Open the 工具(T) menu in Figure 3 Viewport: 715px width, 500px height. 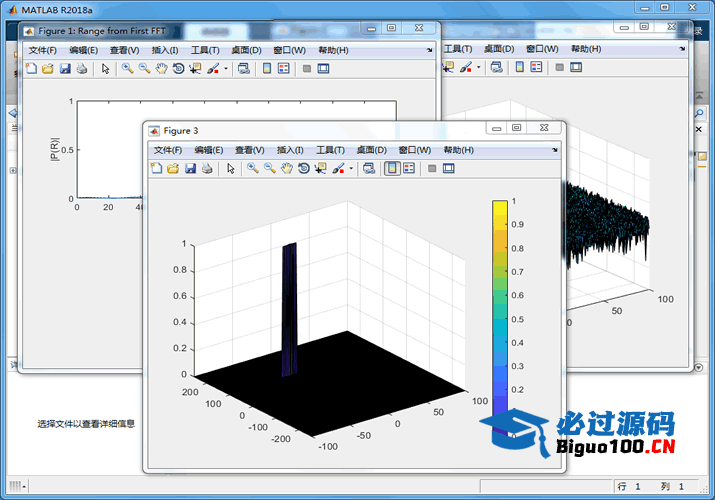pos(330,150)
